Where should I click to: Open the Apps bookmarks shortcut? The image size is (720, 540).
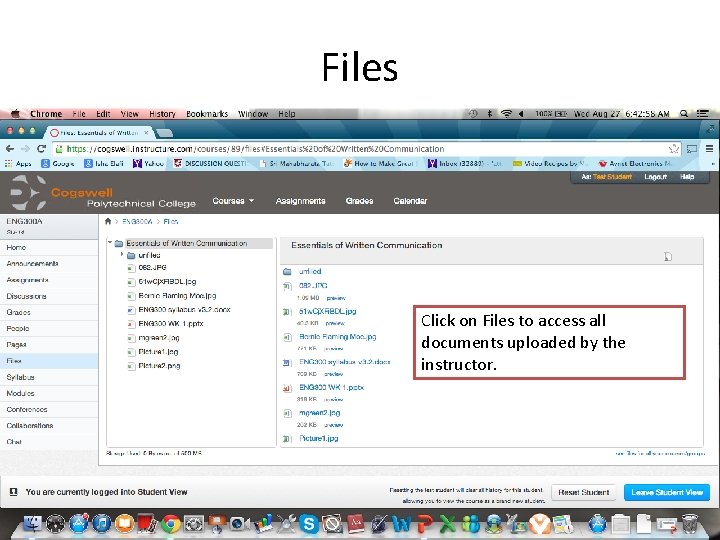[x=18, y=163]
